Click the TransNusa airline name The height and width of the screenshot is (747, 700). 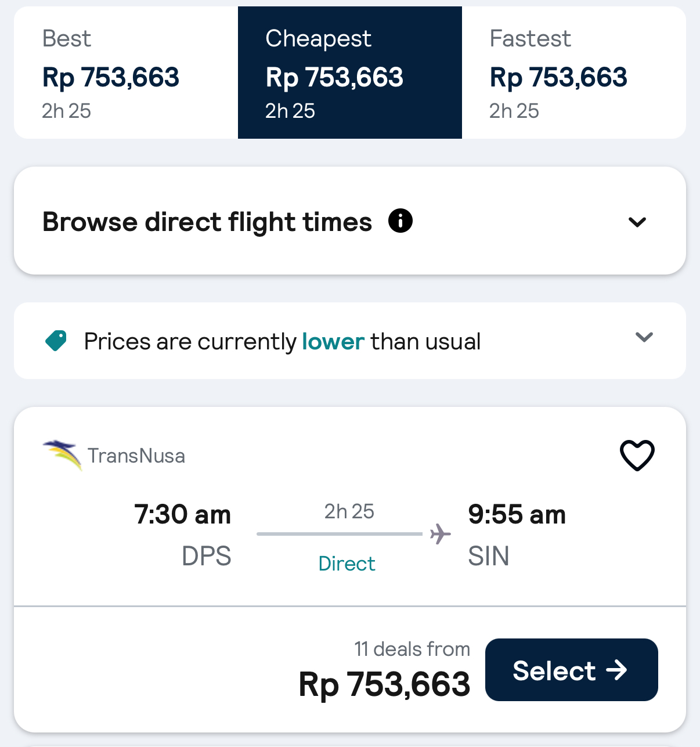136,456
